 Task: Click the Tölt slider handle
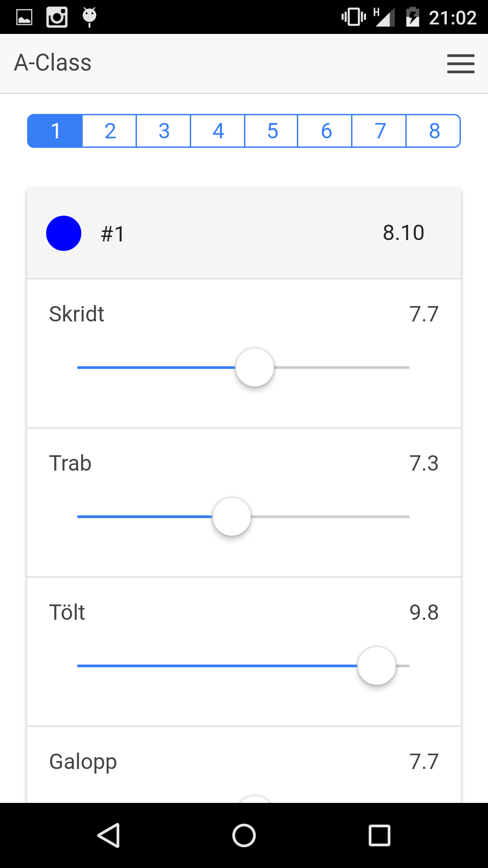tap(377, 666)
